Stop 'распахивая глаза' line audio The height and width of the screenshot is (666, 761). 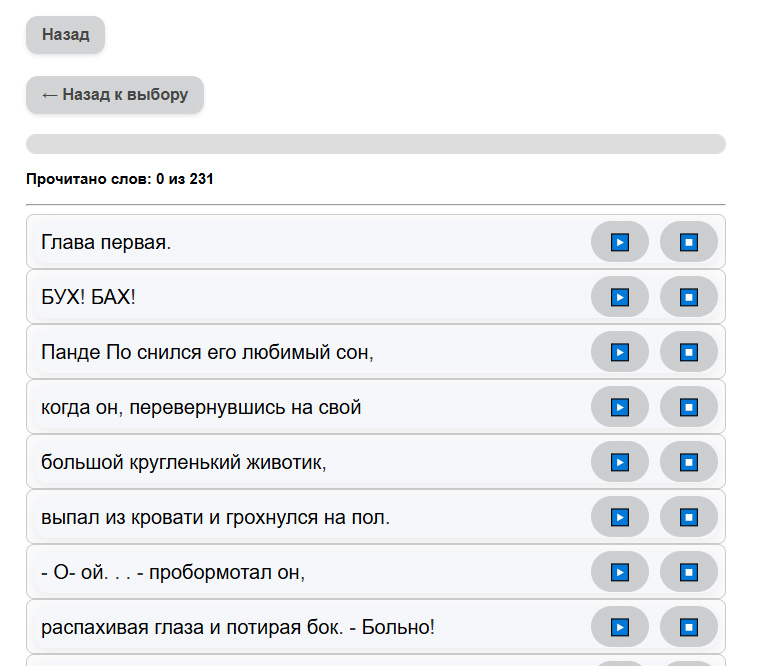(x=689, y=627)
